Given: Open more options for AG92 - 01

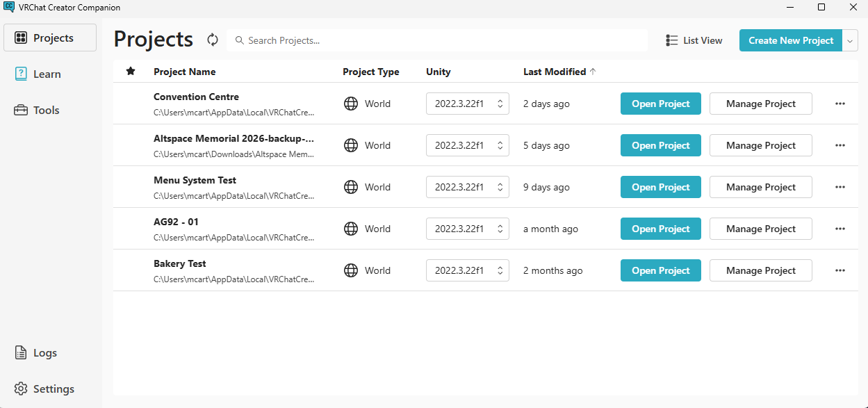Looking at the screenshot, I should 840,229.
